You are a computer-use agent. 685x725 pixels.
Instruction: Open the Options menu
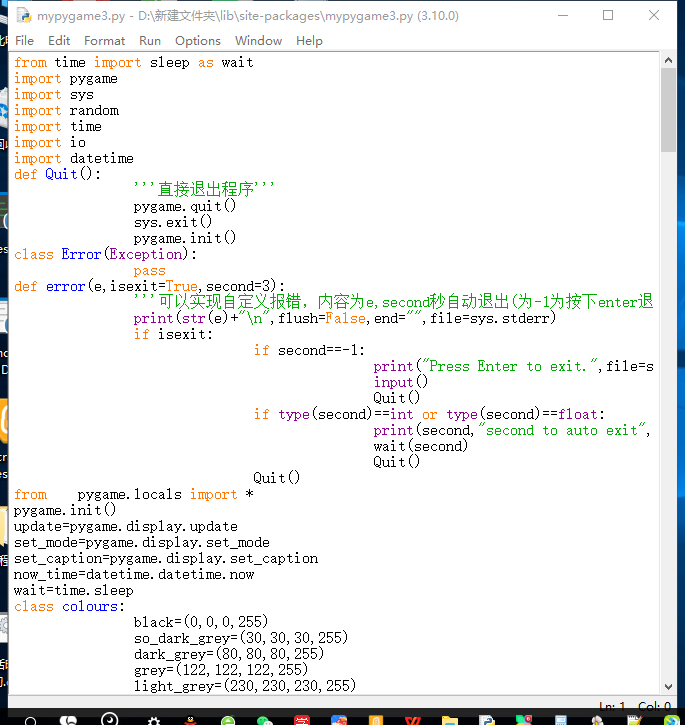[x=198, y=41]
